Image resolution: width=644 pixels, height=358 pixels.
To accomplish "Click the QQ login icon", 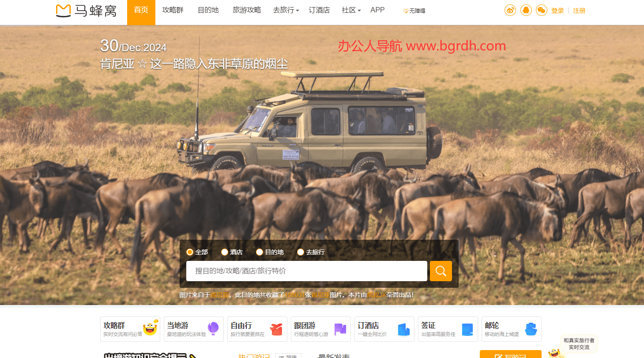I will (x=526, y=10).
